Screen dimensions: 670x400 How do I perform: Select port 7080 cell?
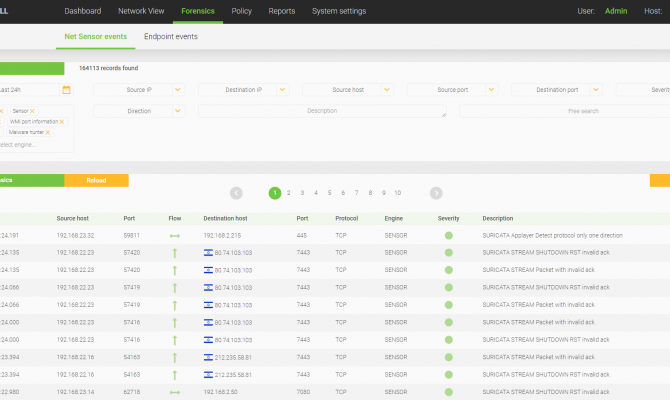tap(303, 392)
